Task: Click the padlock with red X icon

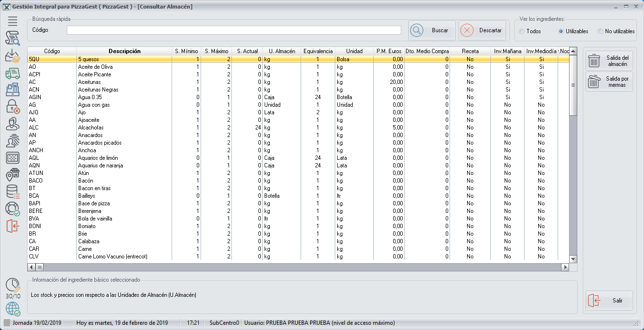Action: pos(12,107)
